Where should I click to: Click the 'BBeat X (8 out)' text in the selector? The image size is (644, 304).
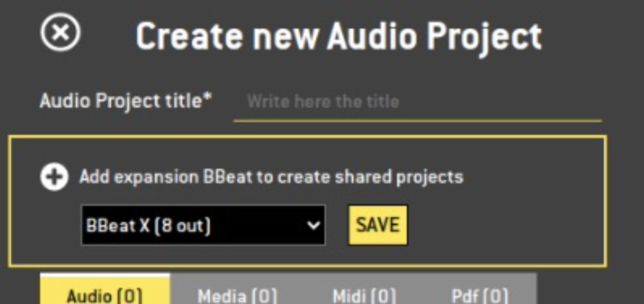[x=148, y=226]
